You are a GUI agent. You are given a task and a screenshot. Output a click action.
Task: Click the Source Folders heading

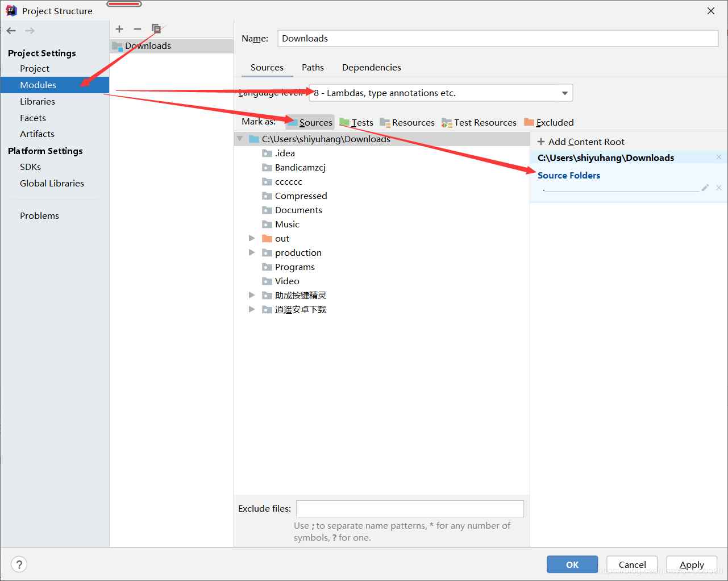pyautogui.click(x=569, y=176)
